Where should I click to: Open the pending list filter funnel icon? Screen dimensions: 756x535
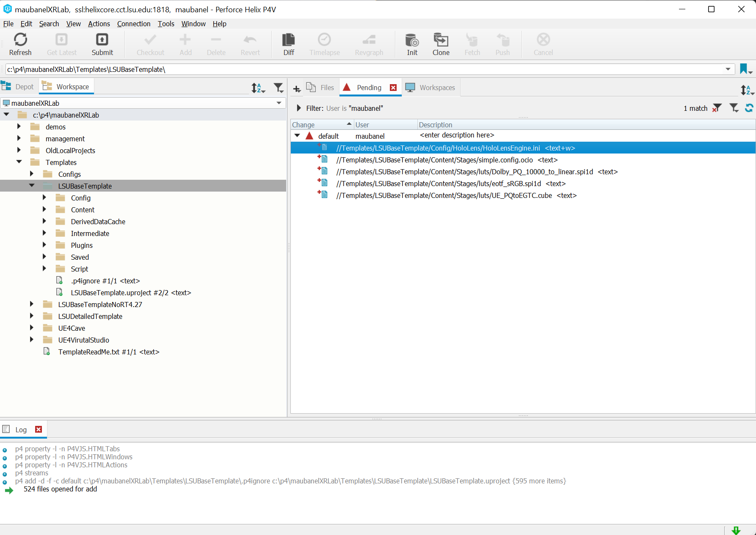tap(734, 108)
